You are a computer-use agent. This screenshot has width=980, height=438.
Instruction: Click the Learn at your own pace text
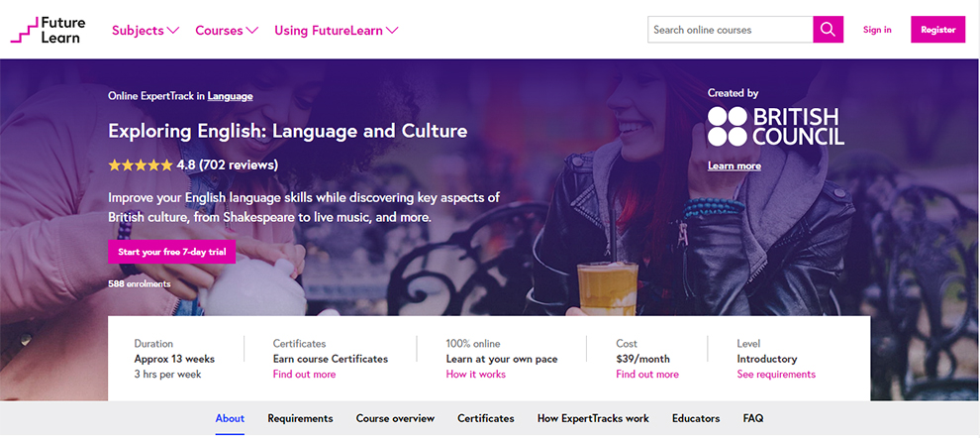[502, 359]
